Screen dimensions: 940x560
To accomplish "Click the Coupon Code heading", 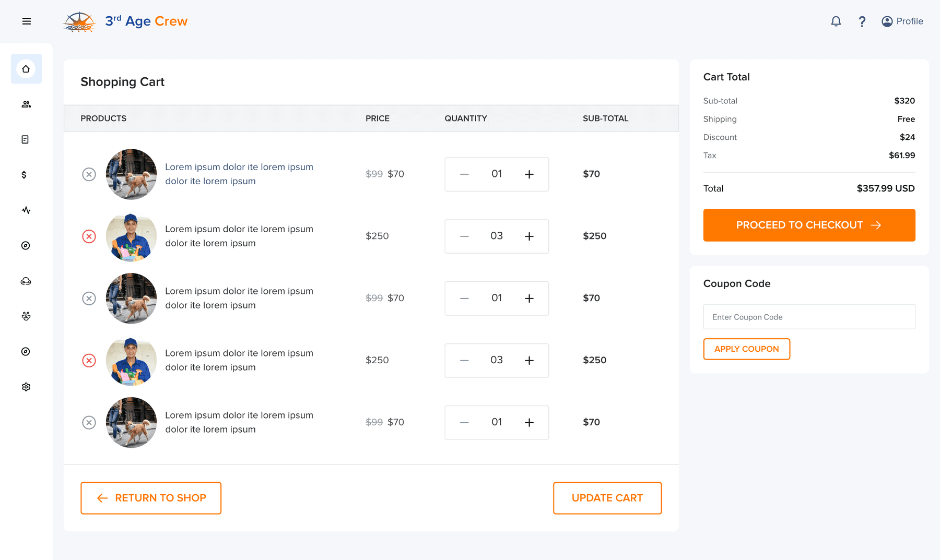I will click(737, 283).
